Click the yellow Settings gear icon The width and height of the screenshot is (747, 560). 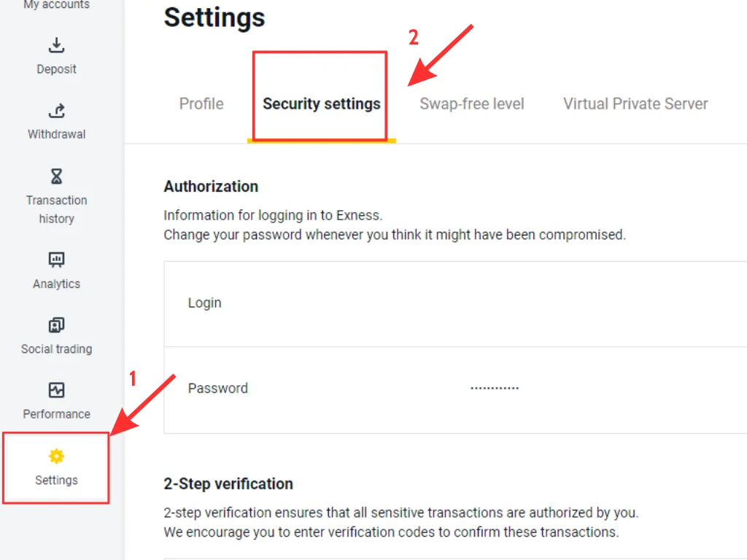pos(56,456)
